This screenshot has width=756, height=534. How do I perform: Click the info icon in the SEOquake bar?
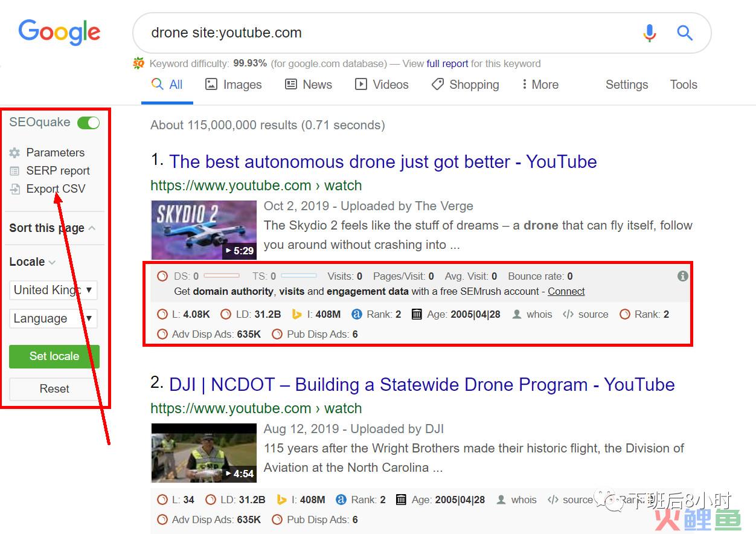tap(683, 276)
